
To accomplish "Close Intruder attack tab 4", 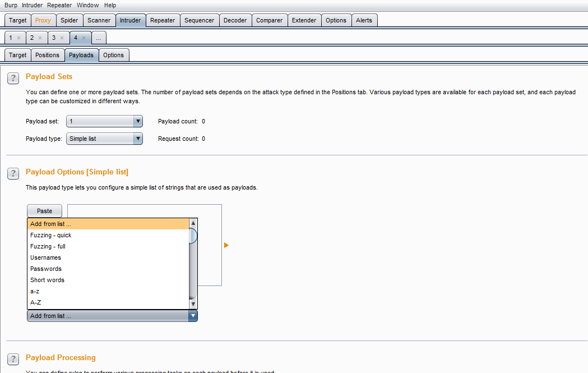I will point(84,38).
